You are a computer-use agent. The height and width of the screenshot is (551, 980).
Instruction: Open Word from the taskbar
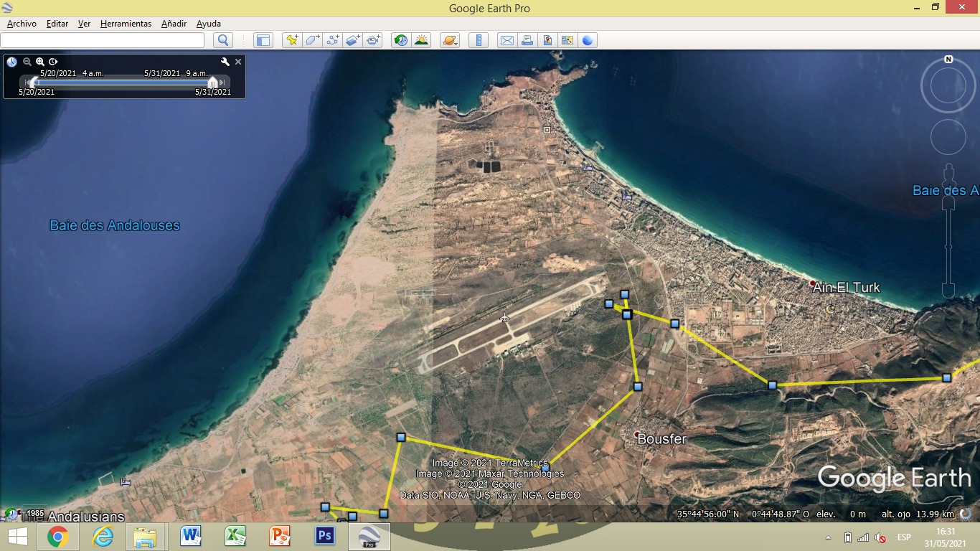tap(191, 537)
